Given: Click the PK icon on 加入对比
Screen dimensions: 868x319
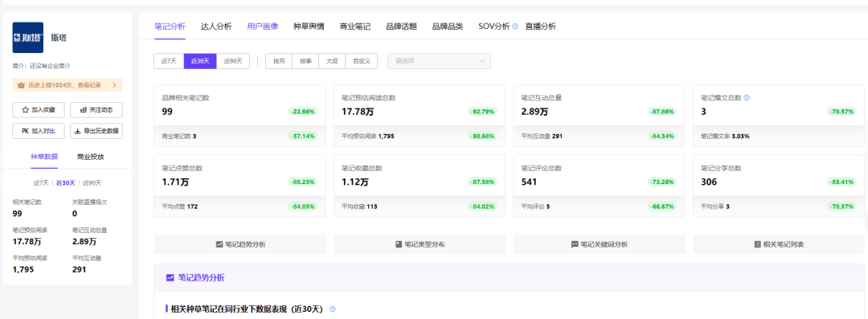Looking at the screenshot, I should point(26,131).
